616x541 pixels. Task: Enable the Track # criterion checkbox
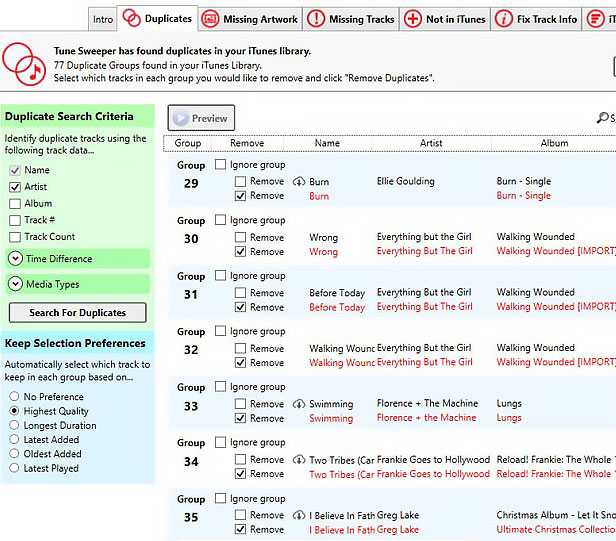(15, 220)
